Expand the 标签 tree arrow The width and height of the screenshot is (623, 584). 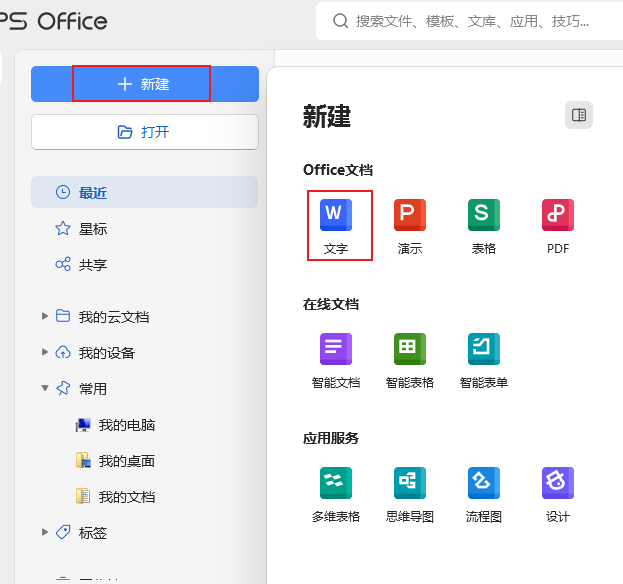[45, 532]
